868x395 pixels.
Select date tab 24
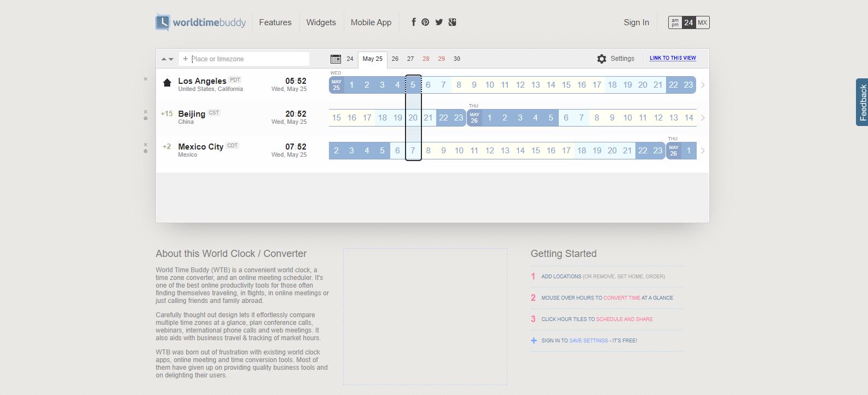pyautogui.click(x=350, y=59)
